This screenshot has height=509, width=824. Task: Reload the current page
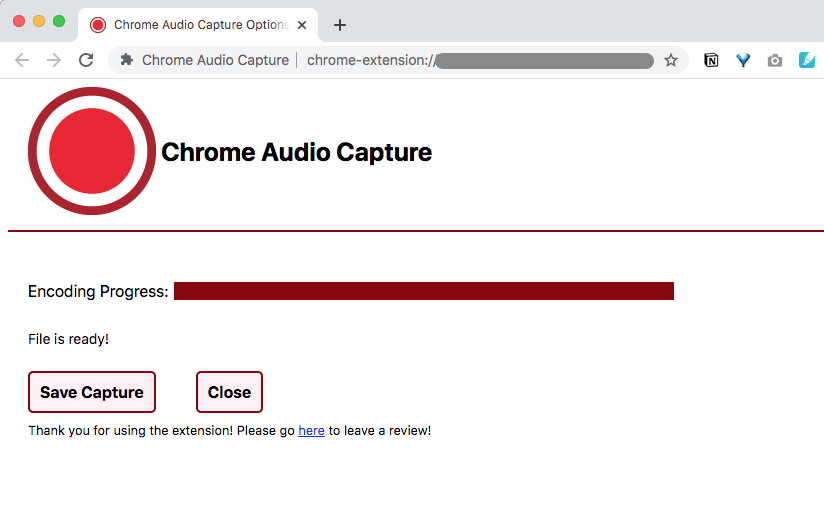(86, 60)
